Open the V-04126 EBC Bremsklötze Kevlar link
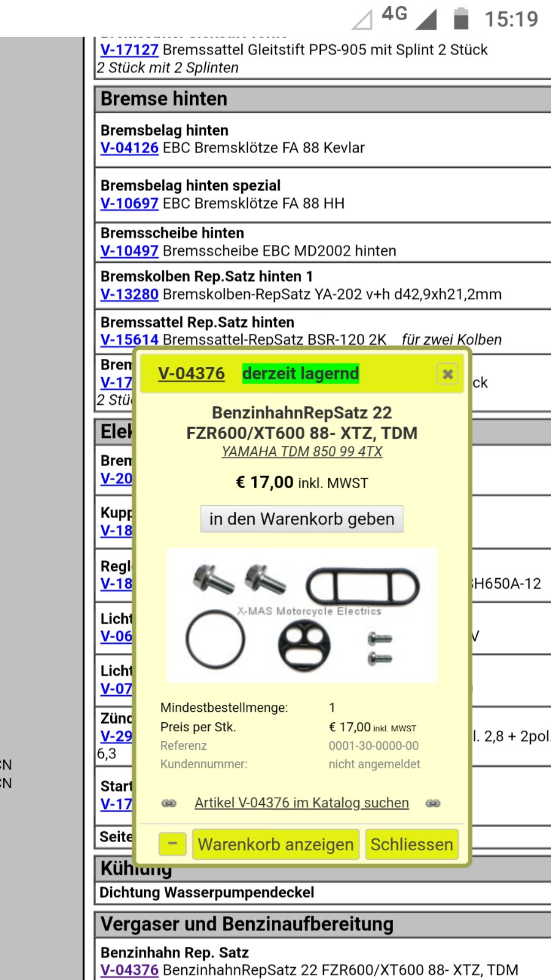This screenshot has width=551, height=980. click(x=129, y=148)
